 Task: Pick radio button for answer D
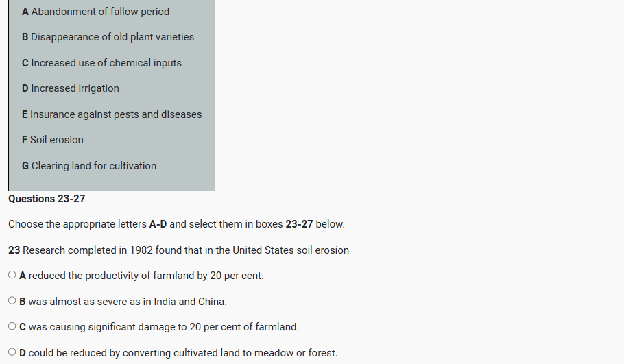click(12, 352)
